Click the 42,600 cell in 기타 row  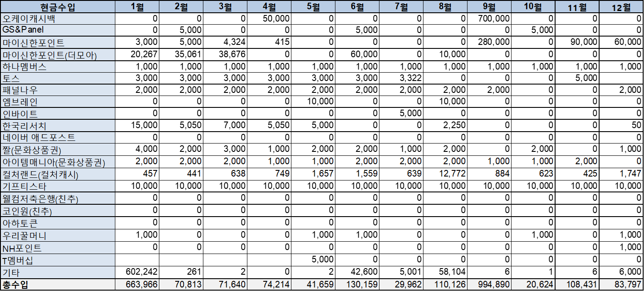(357, 272)
